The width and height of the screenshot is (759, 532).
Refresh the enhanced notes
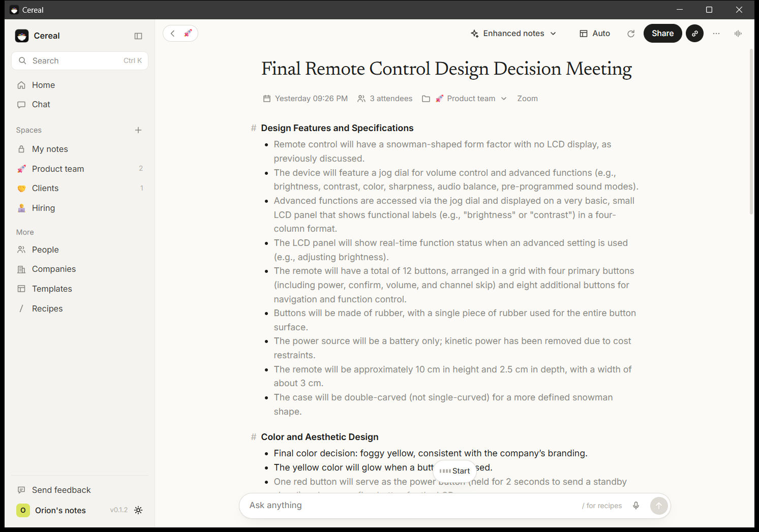pos(631,34)
